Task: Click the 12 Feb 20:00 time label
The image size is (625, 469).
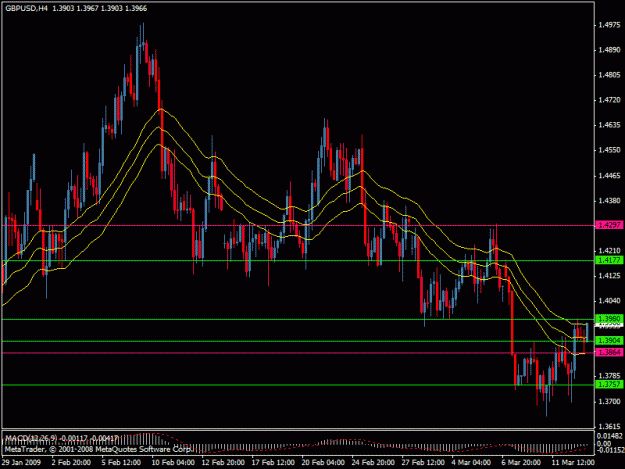Action: [223, 462]
